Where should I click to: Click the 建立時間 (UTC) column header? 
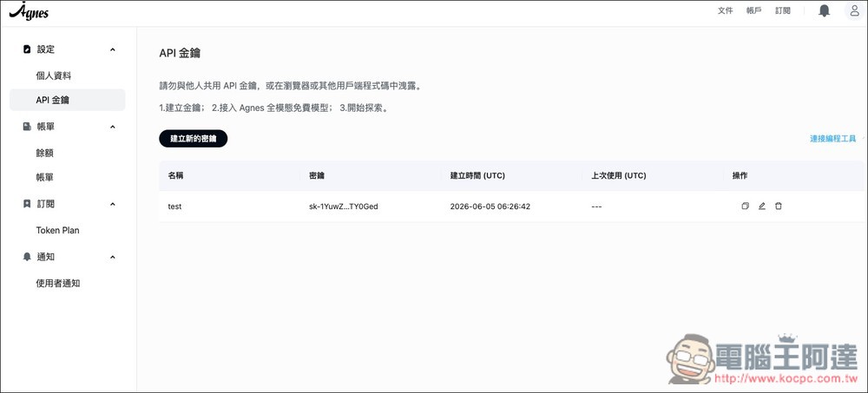pyautogui.click(x=477, y=175)
